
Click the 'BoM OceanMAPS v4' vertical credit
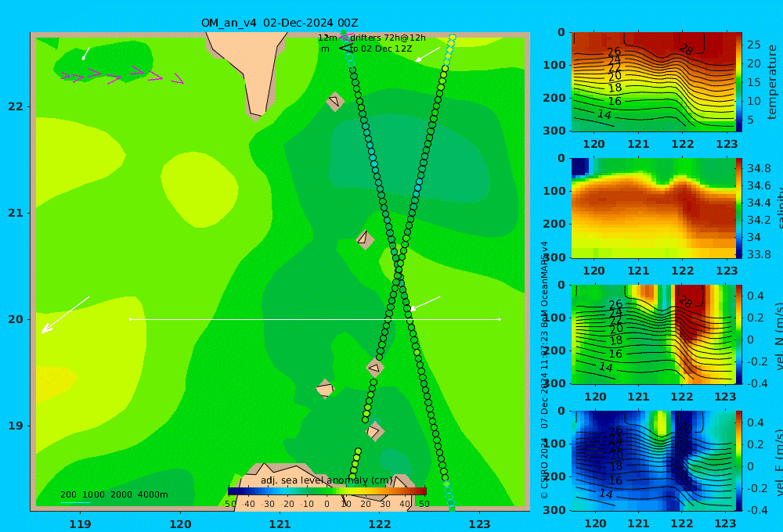544,285
